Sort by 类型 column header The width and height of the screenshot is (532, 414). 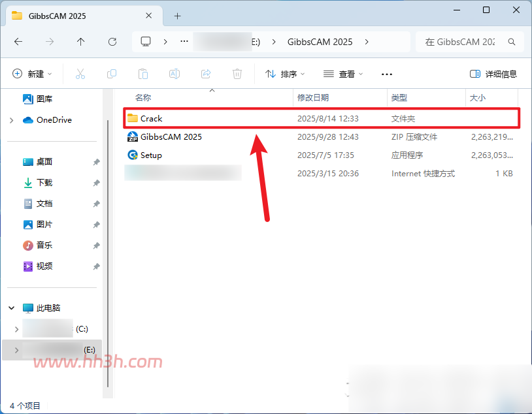pos(399,98)
